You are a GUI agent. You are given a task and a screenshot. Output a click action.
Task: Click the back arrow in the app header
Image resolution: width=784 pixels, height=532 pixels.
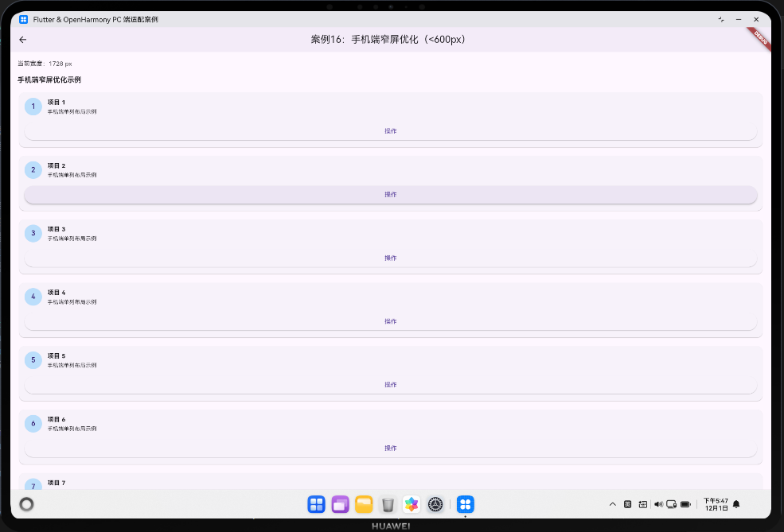[x=22, y=39]
